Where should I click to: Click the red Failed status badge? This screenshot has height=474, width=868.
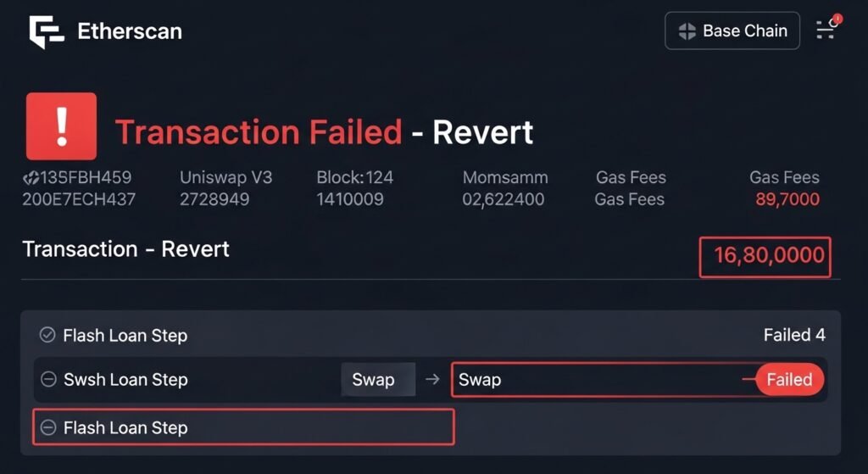pyautogui.click(x=788, y=380)
